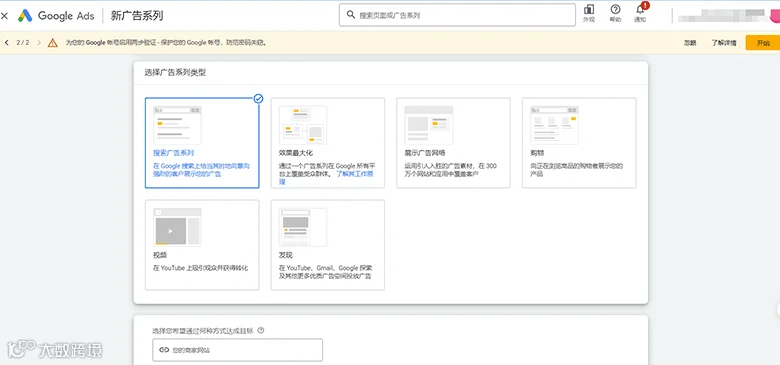Screen dimensions: 780x365
Task: Go to next notification with right chevron
Action: (x=39, y=43)
